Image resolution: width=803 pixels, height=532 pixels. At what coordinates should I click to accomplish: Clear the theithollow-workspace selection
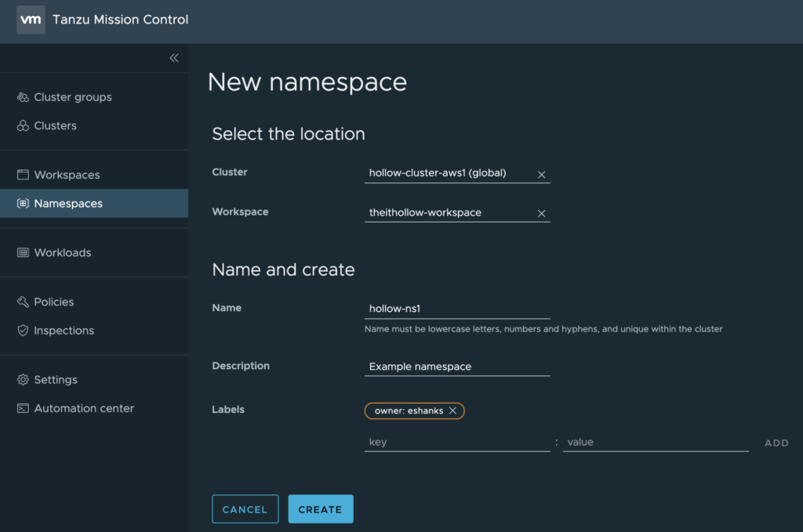(541, 213)
